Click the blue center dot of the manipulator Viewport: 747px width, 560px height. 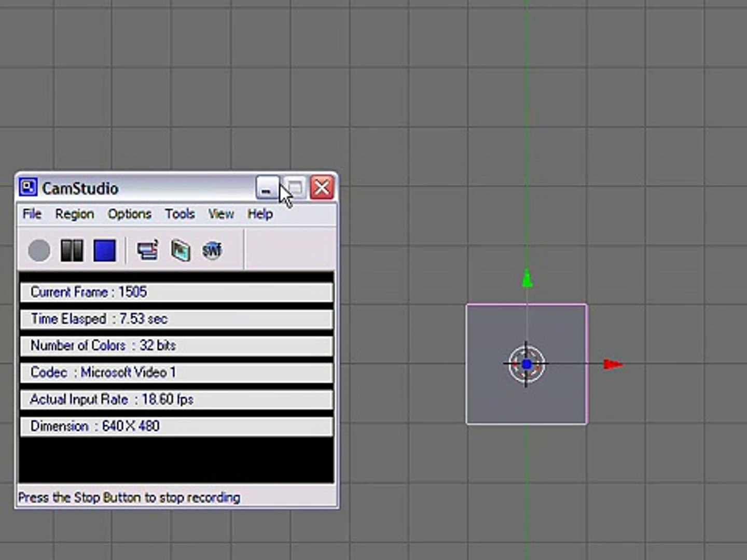pyautogui.click(x=527, y=365)
